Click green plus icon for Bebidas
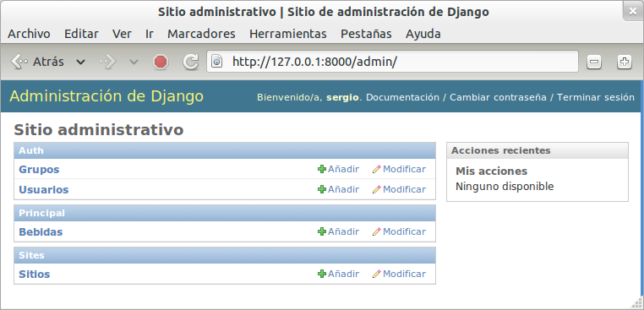Image resolution: width=644 pixels, height=310 pixels. click(x=322, y=231)
